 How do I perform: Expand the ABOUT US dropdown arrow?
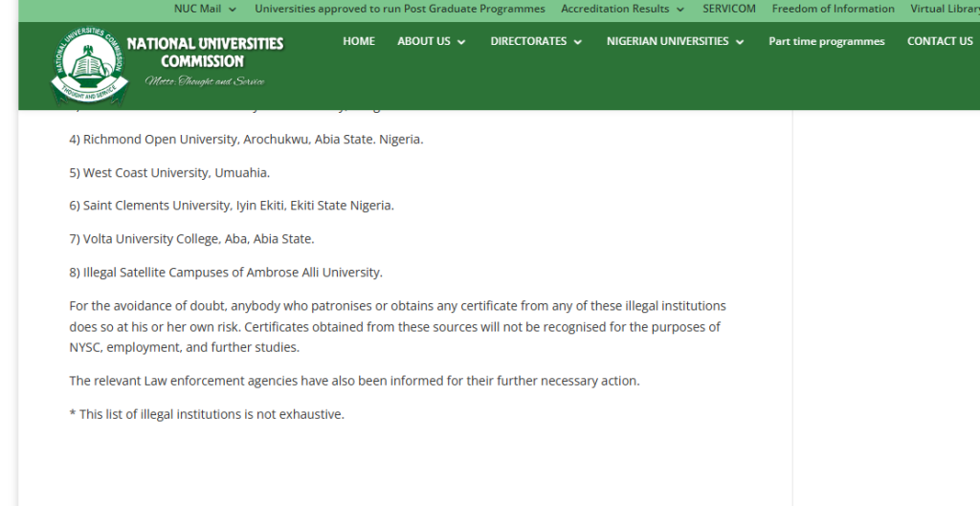coord(461,42)
